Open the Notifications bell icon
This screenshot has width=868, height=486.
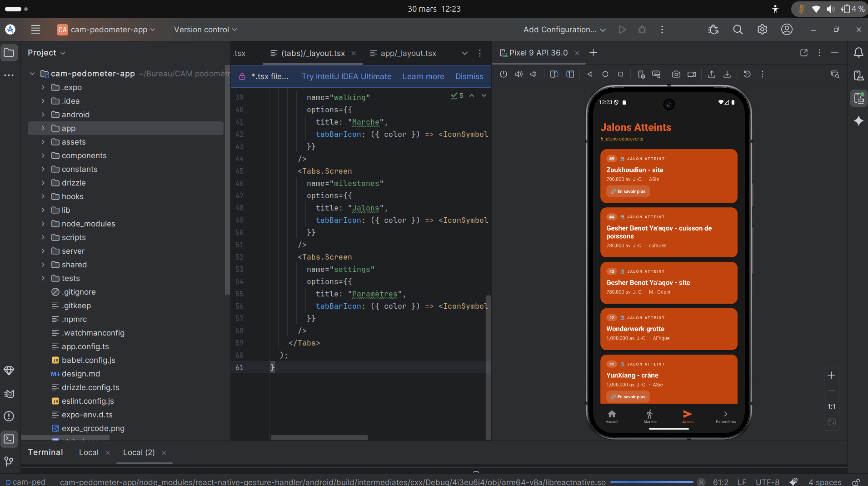coord(858,53)
